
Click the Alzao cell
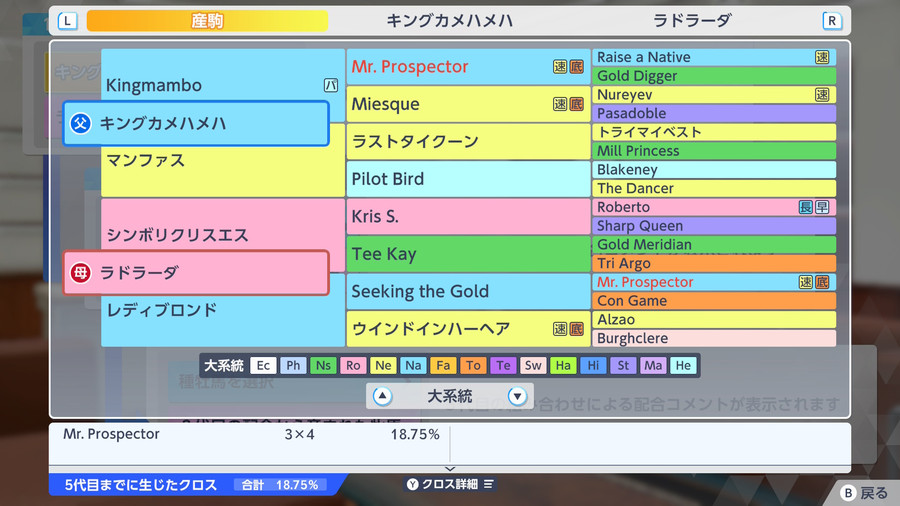[x=714, y=320]
